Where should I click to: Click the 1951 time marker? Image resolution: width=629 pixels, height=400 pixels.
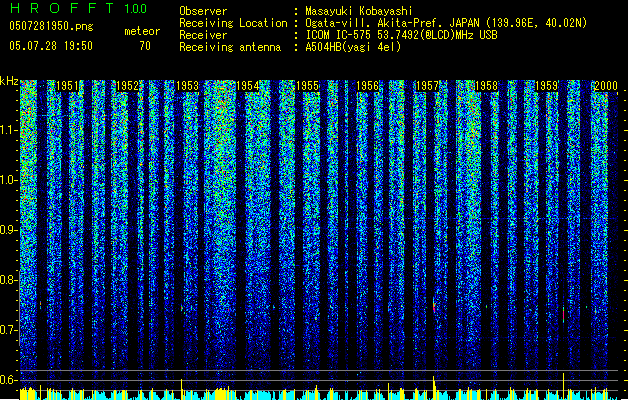pos(67,86)
